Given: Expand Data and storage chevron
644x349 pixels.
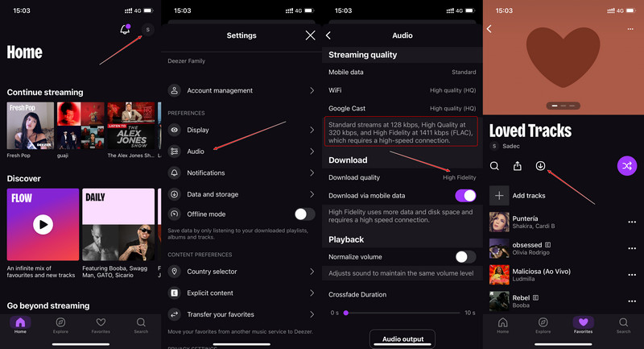Looking at the screenshot, I should click(x=312, y=194).
